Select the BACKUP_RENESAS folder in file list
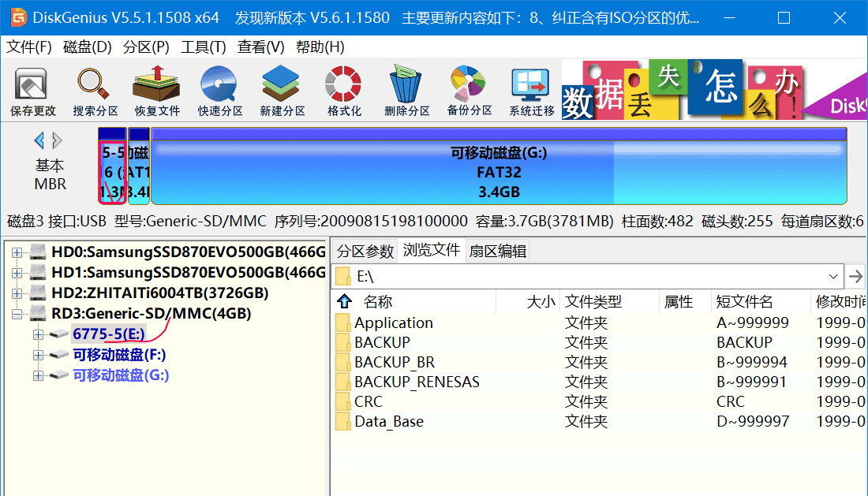This screenshot has width=868, height=496. pyautogui.click(x=417, y=382)
